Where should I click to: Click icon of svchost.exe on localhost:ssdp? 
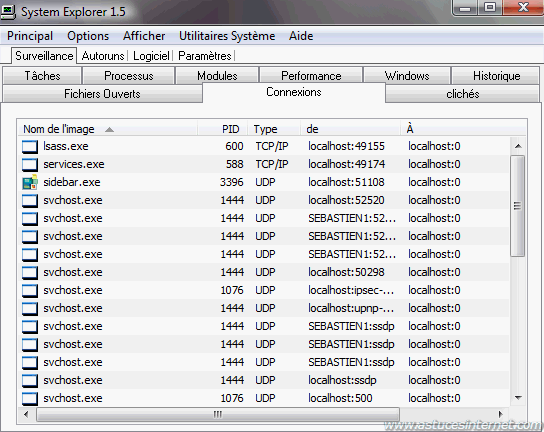click(x=30, y=381)
